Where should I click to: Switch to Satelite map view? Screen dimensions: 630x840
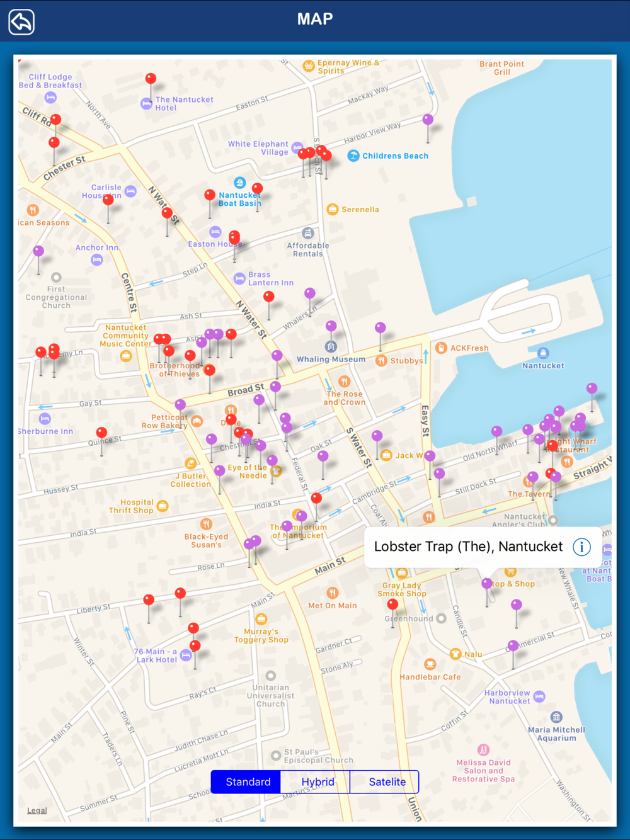coord(384,781)
